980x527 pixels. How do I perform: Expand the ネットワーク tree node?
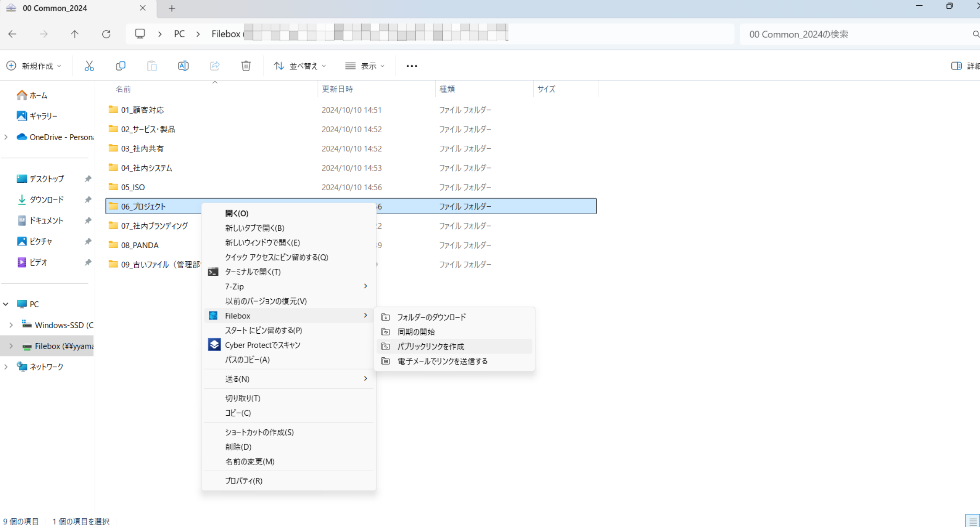pos(6,367)
